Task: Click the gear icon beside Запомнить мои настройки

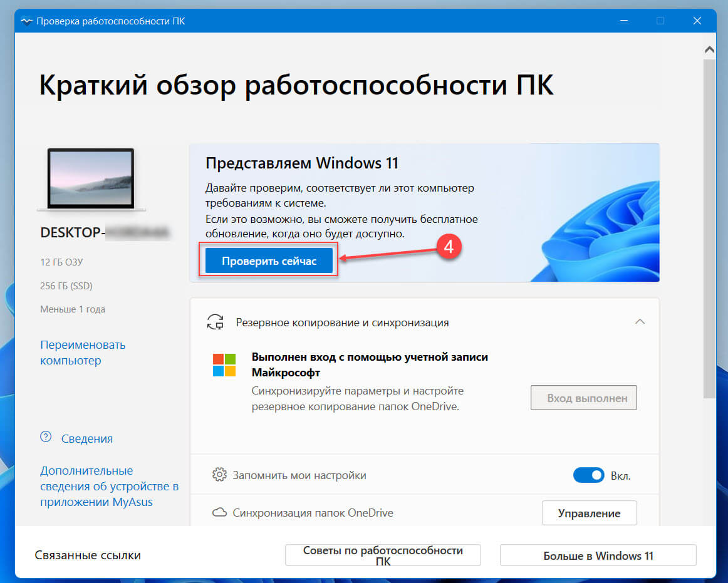Action: (219, 475)
